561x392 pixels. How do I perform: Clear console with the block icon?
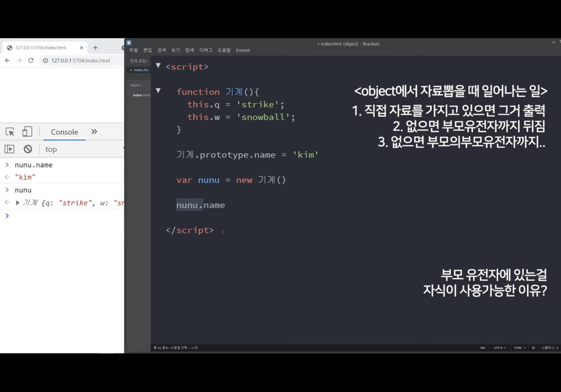pyautogui.click(x=28, y=149)
